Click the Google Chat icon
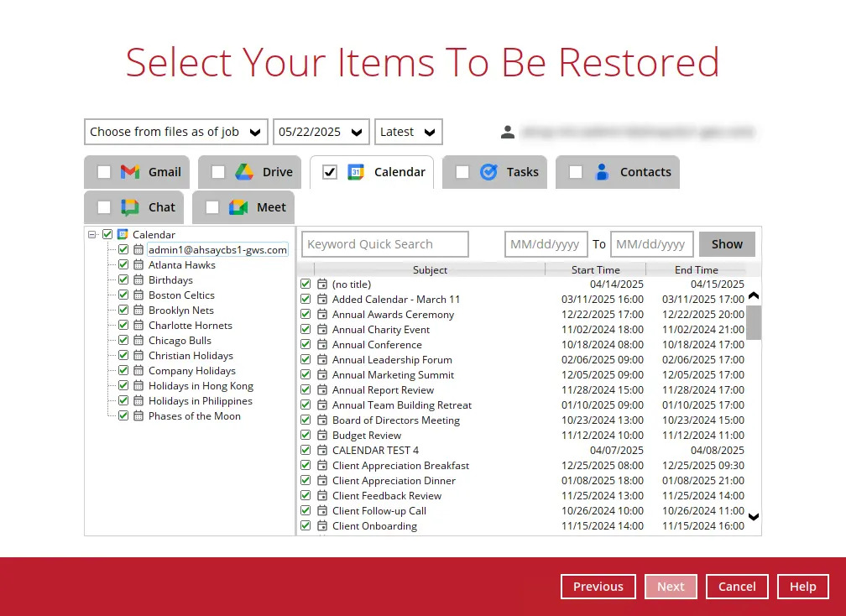The image size is (846, 616). [x=129, y=207]
